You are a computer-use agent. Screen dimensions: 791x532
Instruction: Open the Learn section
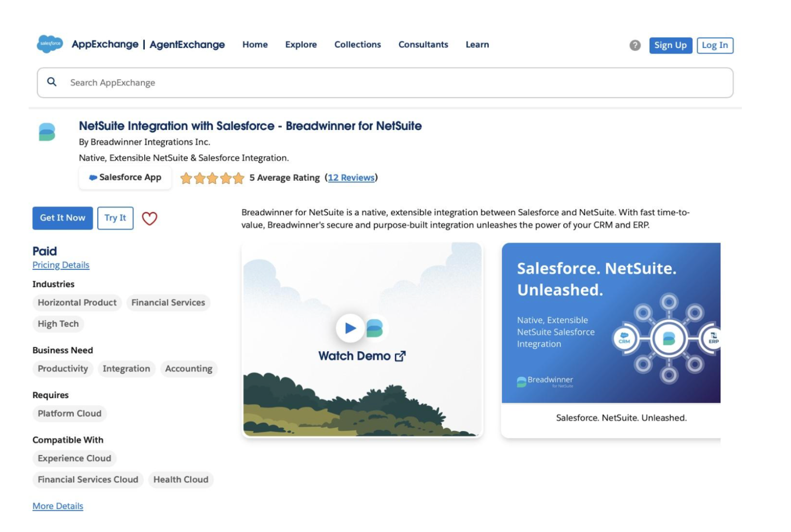pos(476,45)
